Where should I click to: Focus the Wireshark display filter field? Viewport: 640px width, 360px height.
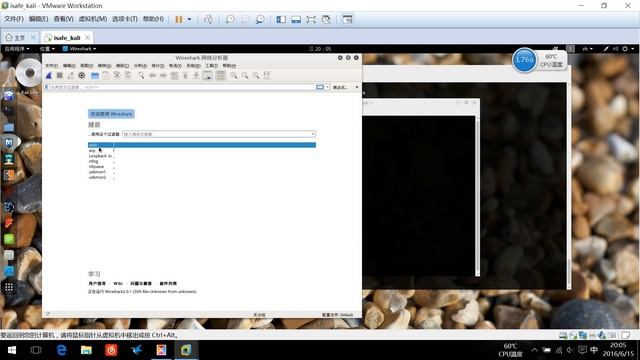coord(182,87)
